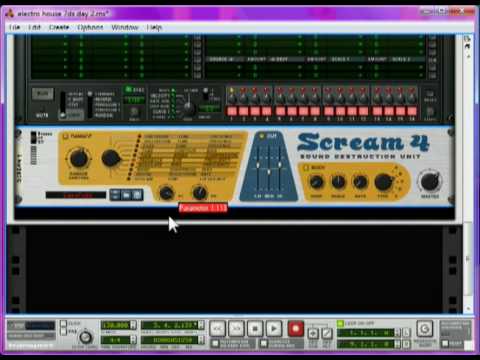Screen dimensions: 480x360
Task: Click Scream 4 Bypass/On/Off switch
Action: click(x=34, y=138)
